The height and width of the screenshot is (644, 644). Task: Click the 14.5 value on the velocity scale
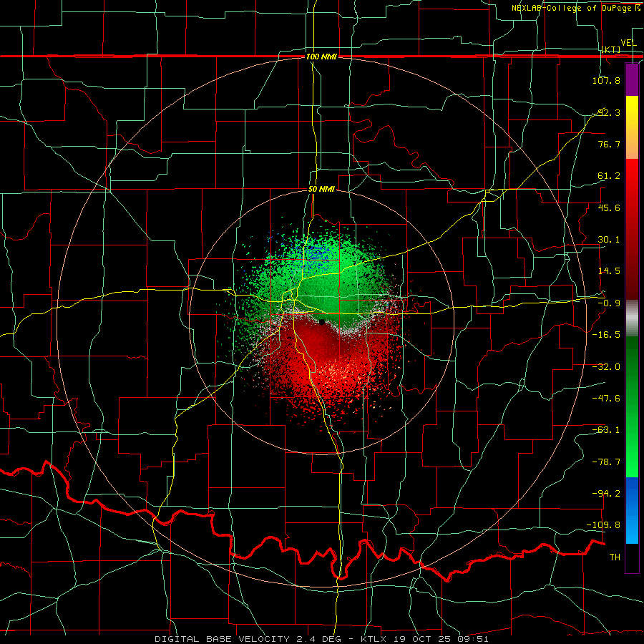click(x=609, y=271)
